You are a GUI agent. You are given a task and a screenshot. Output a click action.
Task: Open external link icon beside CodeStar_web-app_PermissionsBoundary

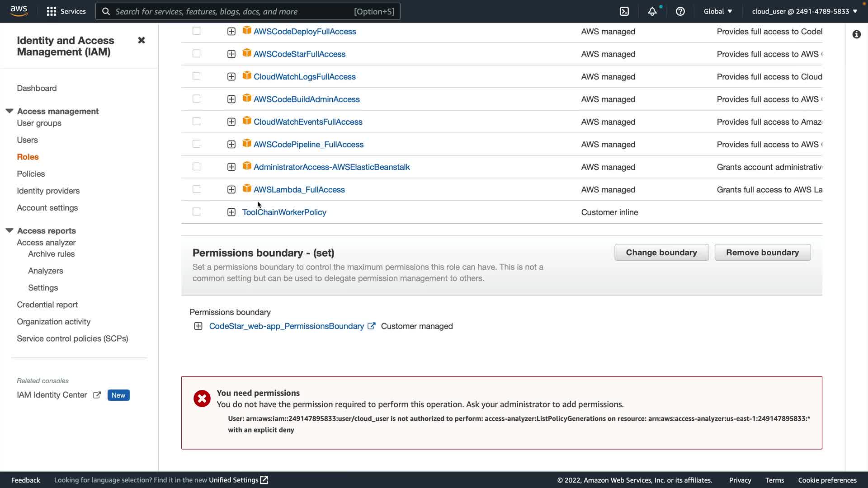[371, 326]
